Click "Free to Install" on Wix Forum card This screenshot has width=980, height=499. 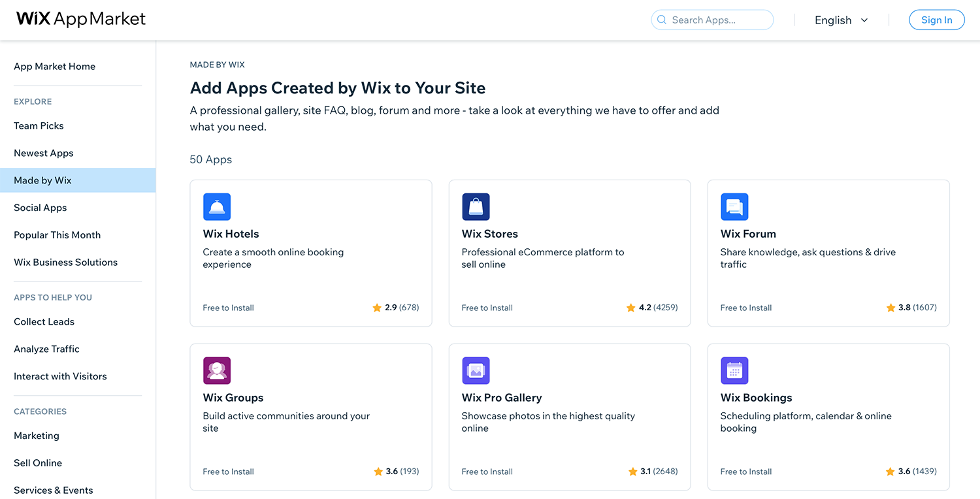pos(746,308)
